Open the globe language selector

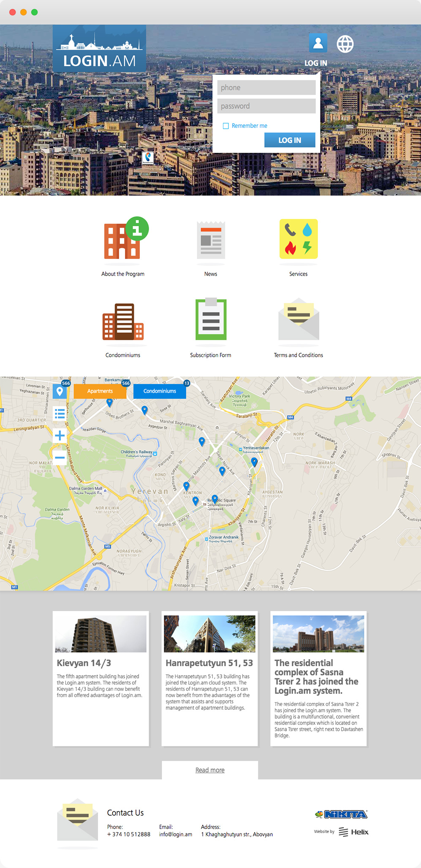[x=345, y=44]
